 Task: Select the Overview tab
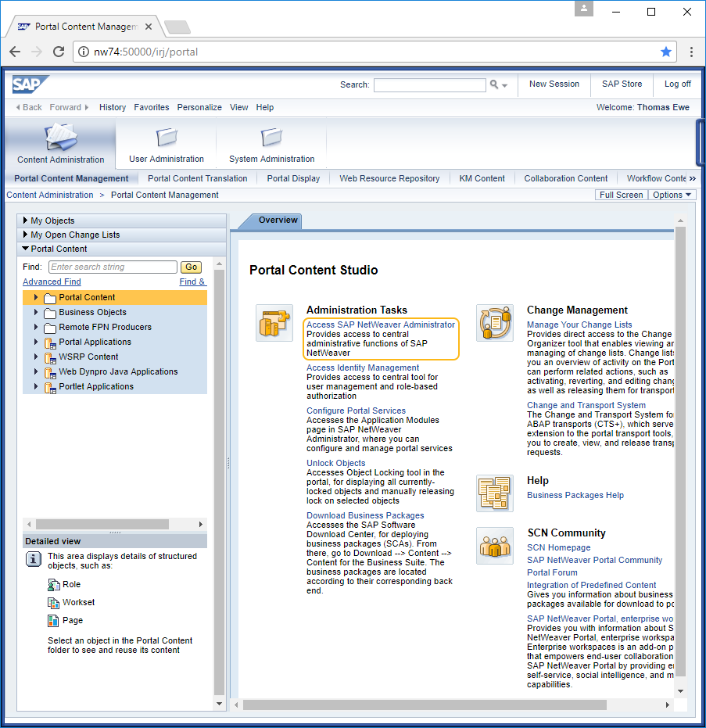coord(278,220)
